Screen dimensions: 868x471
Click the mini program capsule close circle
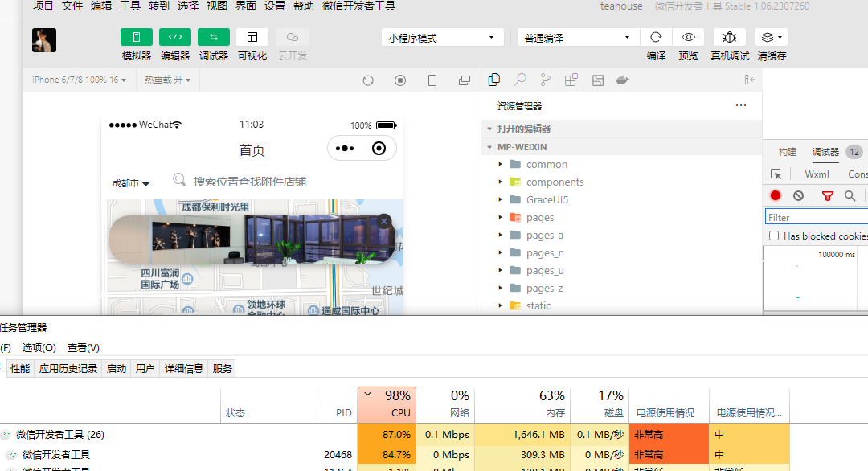coord(379,149)
